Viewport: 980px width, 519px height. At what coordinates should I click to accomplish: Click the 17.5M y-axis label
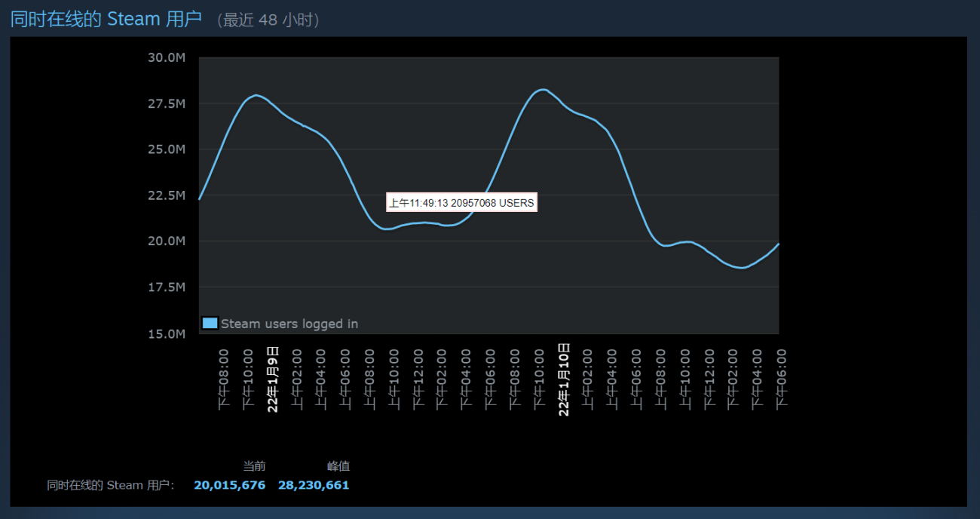click(x=167, y=287)
